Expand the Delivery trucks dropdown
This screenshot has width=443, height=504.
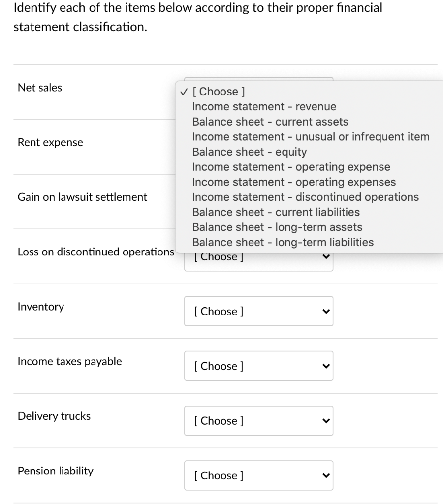point(258,421)
